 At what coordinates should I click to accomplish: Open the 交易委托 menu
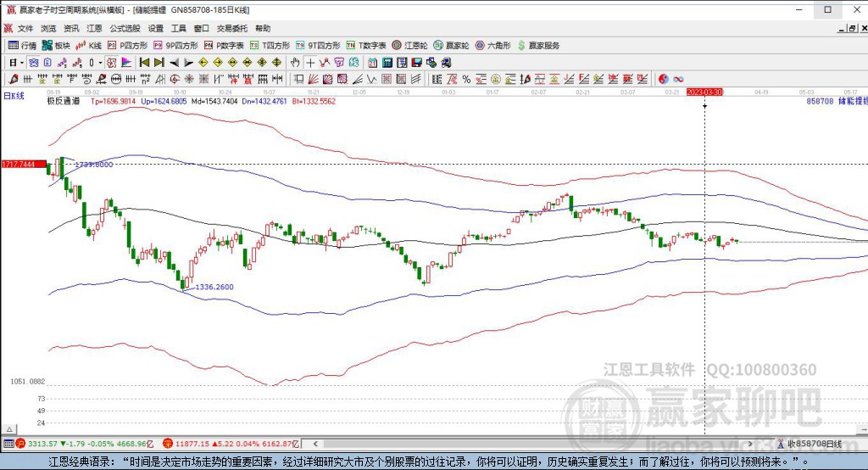point(231,28)
